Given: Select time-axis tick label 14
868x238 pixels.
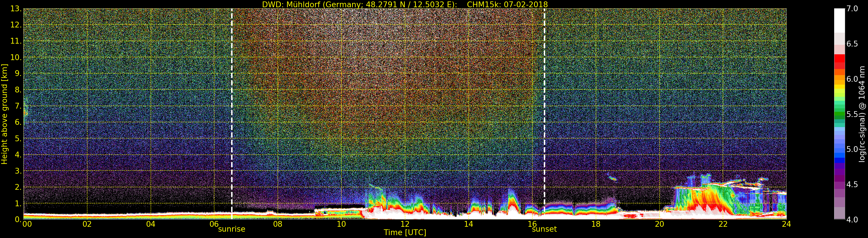Looking at the screenshot, I should 468,224.
